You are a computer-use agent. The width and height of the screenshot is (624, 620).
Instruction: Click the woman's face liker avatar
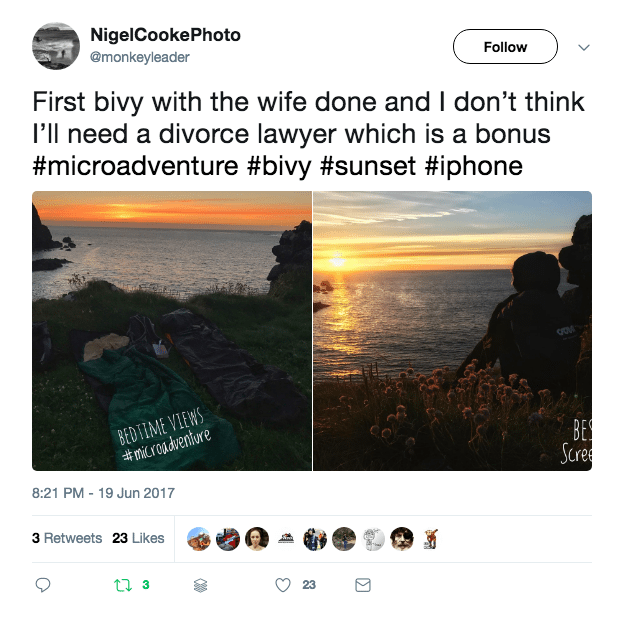[x=257, y=539]
